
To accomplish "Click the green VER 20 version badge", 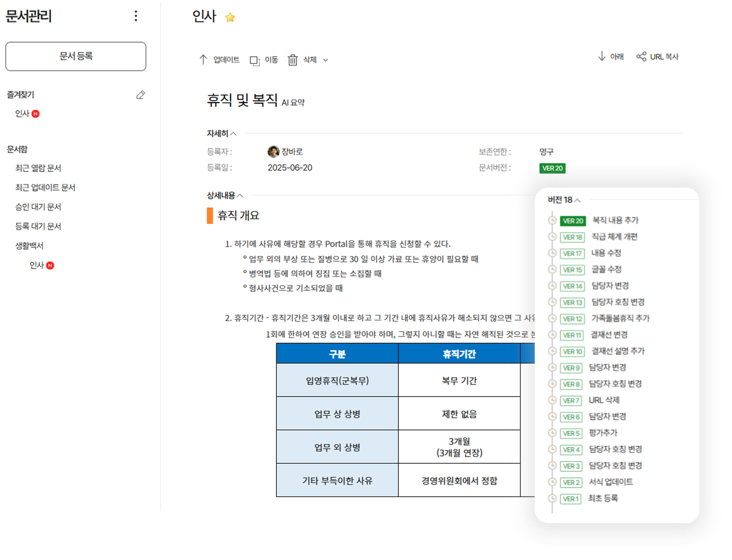I will [x=553, y=168].
